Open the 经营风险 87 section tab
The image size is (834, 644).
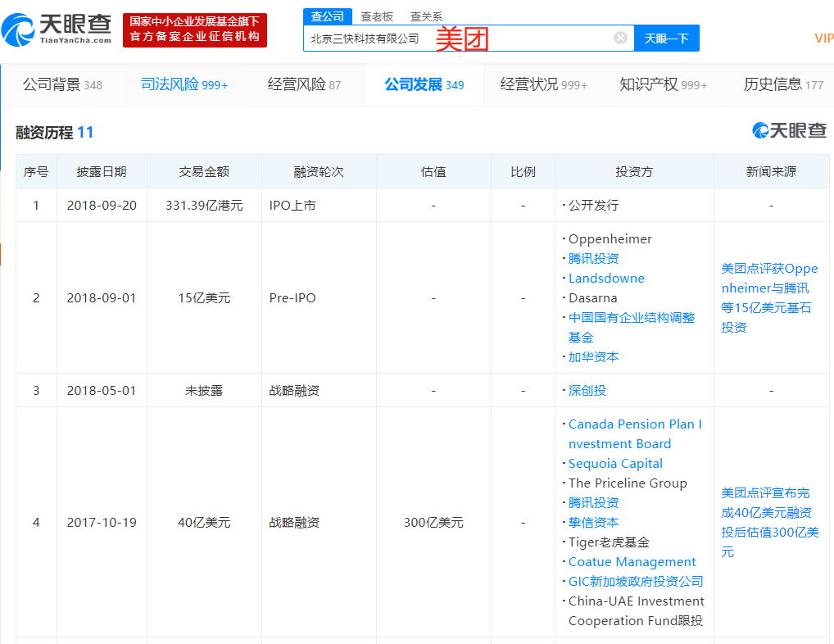(304, 84)
